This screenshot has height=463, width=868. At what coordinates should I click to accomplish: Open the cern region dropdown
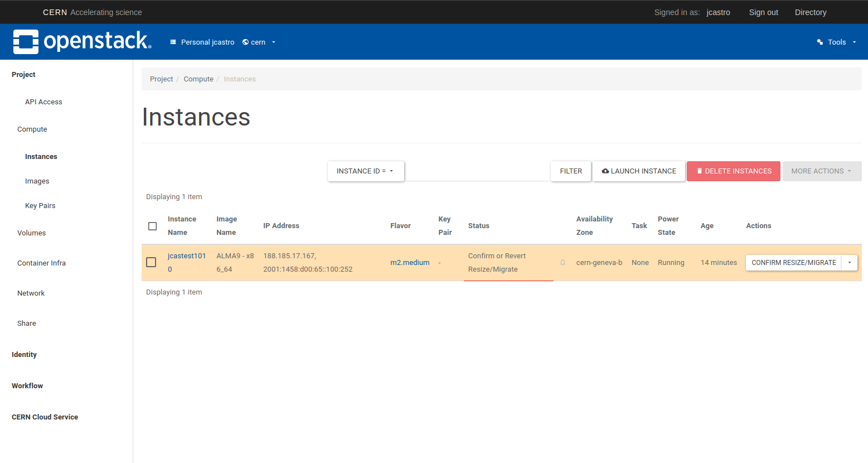[259, 42]
